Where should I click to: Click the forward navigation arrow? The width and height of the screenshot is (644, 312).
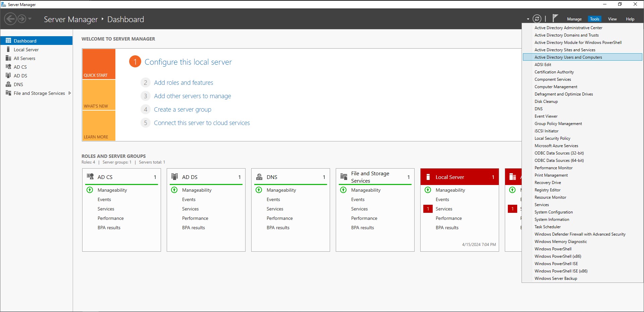click(x=22, y=19)
